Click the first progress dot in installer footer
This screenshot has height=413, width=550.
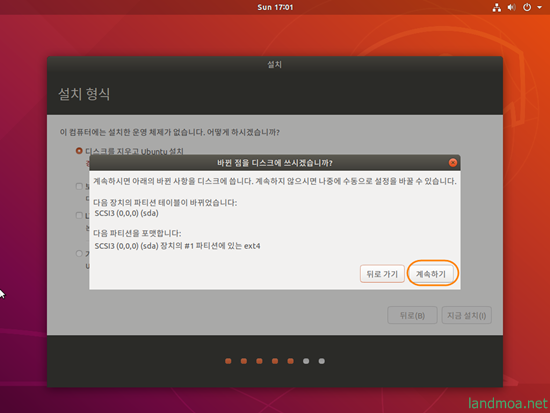click(x=228, y=361)
